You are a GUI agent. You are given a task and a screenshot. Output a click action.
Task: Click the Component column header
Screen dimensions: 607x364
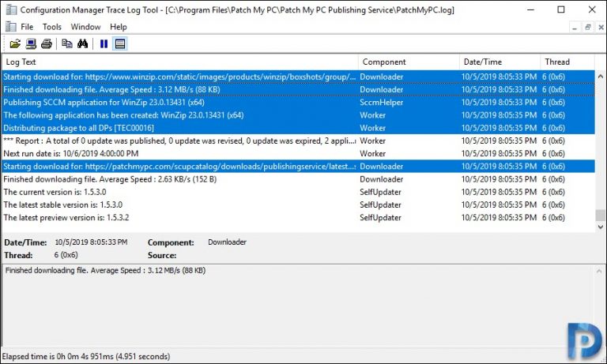tap(409, 62)
